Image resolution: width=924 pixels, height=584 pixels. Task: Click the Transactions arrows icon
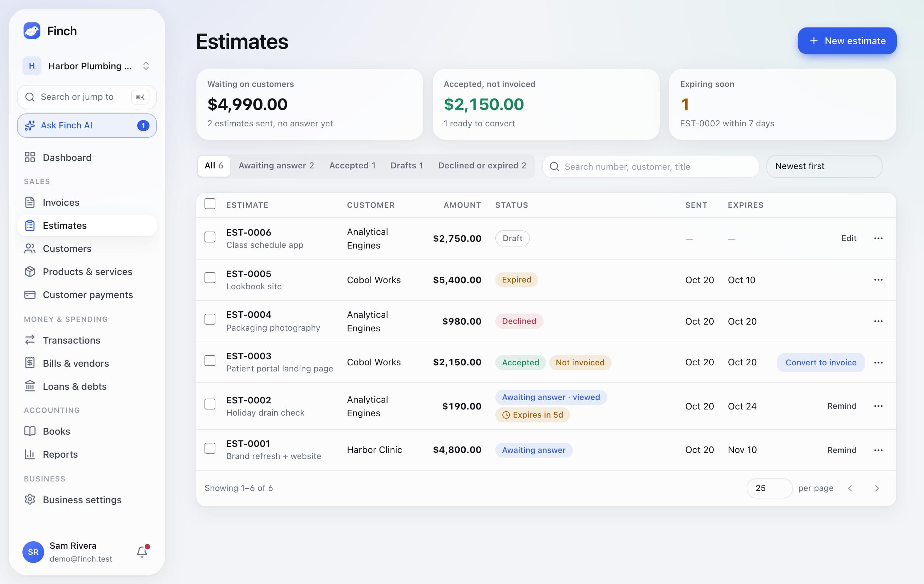click(x=30, y=340)
